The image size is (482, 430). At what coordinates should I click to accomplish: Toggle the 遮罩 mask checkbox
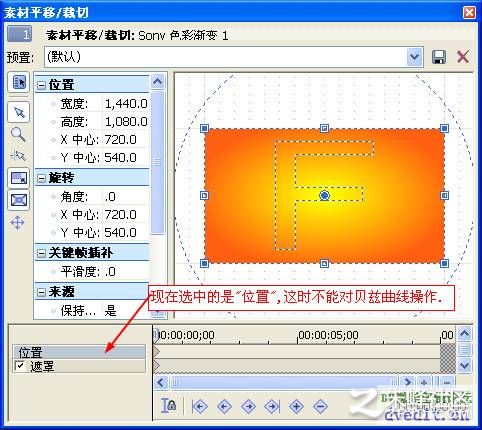[20, 366]
